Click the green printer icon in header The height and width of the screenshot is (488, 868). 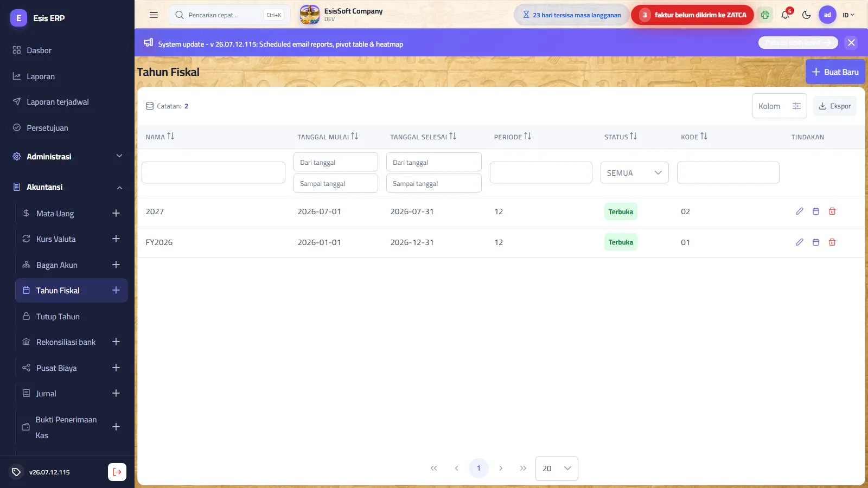pos(765,15)
